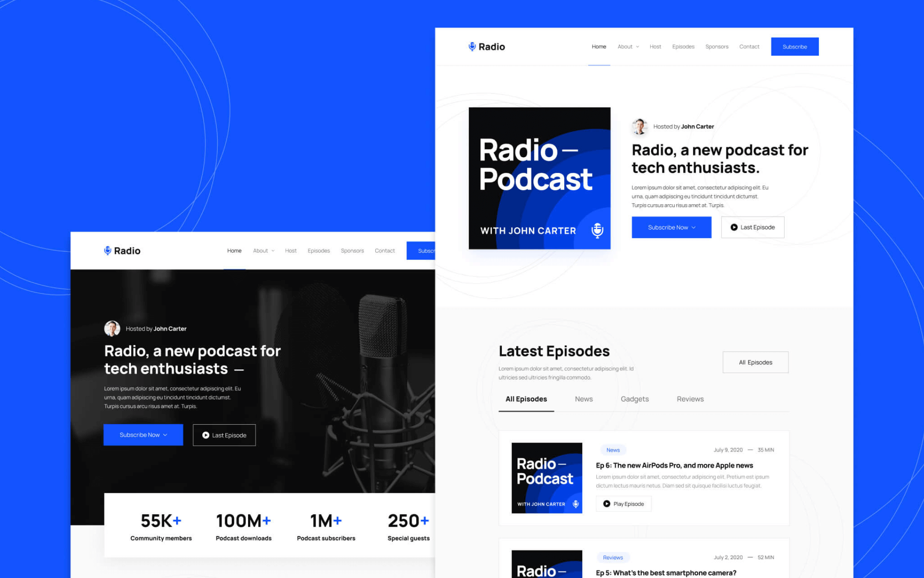Click the 52 MIN duration on Ep 5
The width and height of the screenshot is (924, 578).
click(x=766, y=557)
